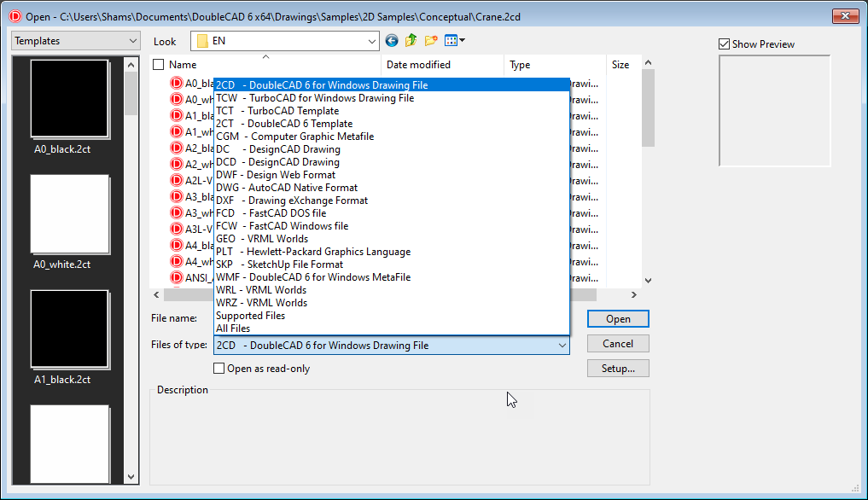The height and width of the screenshot is (500, 868).
Task: Click file list scroll-left arrow
Action: (157, 294)
